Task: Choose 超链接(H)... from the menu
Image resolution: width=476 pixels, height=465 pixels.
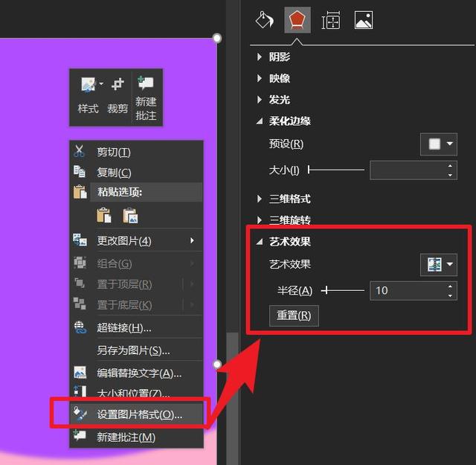Action: [x=136, y=327]
